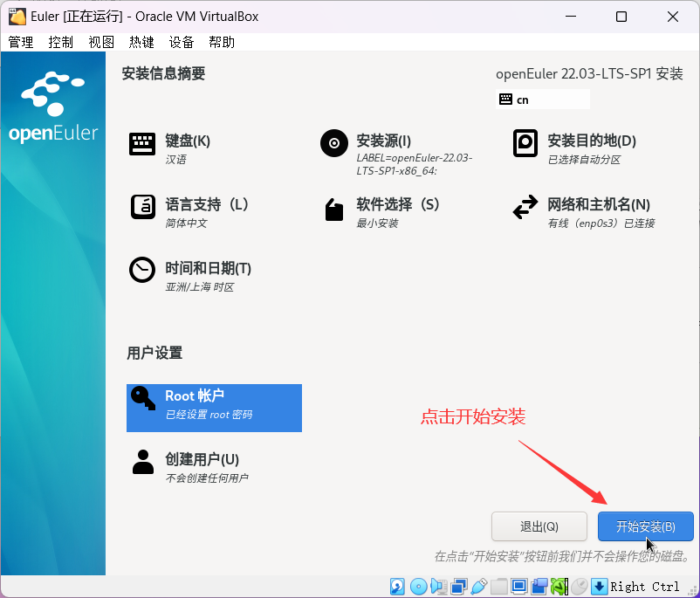Click the keyboard icon beside Keyboard (K)
This screenshot has width=700, height=598.
(x=142, y=144)
